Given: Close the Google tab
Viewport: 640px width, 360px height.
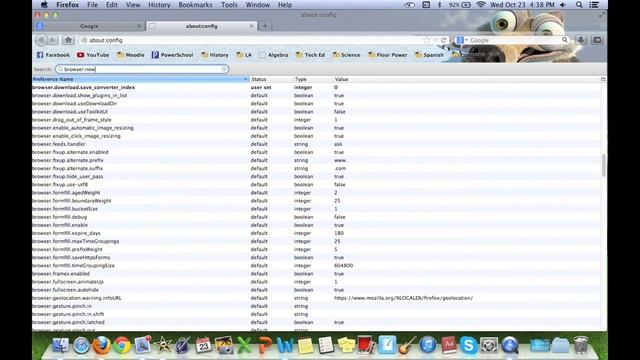Looking at the screenshot, I should pos(139,26).
